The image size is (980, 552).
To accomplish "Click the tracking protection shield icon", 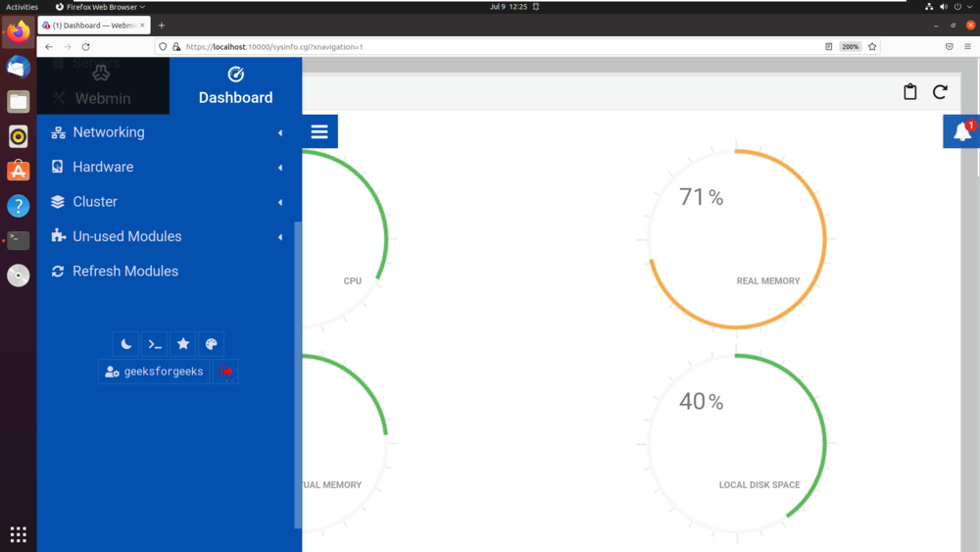I will [x=163, y=47].
